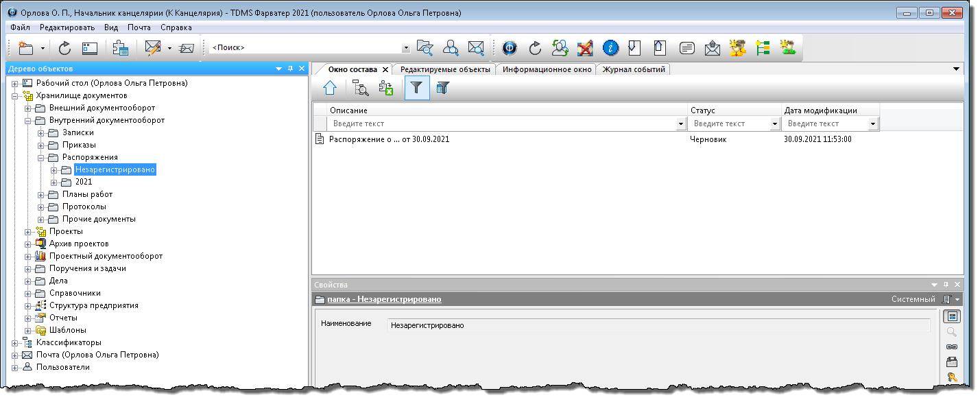Image resolution: width=980 pixels, height=400 pixels.
Task: Open the Почта menu
Action: point(139,27)
